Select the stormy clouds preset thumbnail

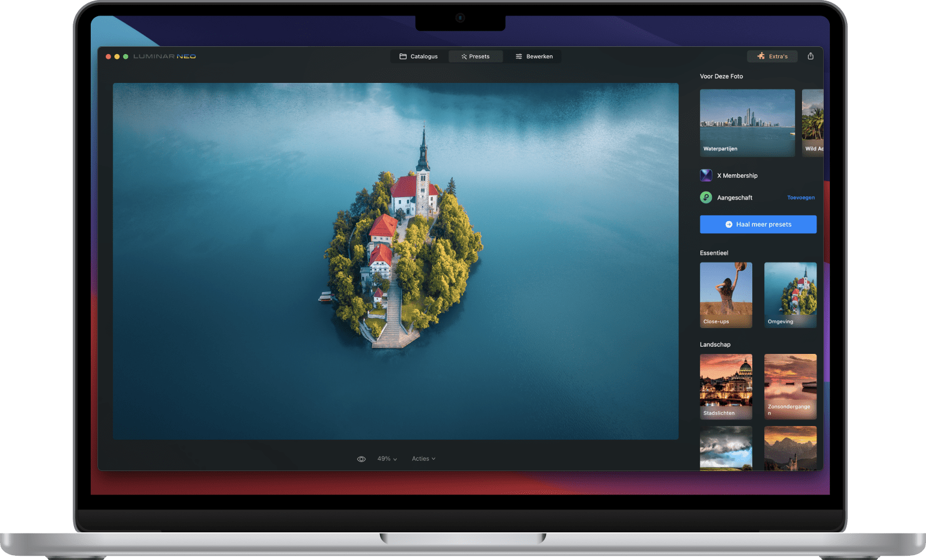[726, 448]
